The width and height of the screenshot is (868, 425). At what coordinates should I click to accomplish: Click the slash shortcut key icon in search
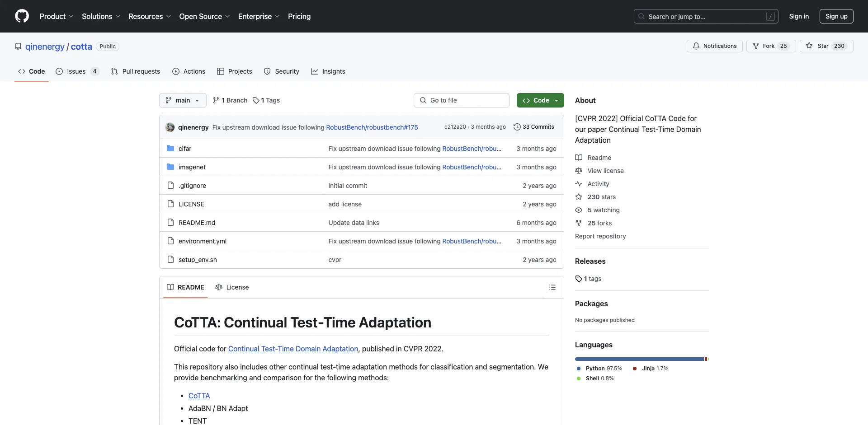771,16
